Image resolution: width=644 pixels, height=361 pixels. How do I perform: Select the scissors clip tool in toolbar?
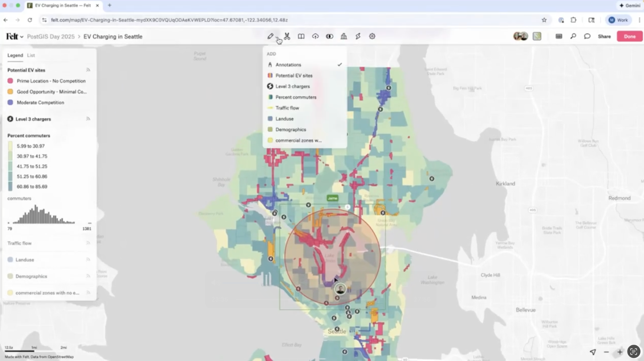point(287,36)
